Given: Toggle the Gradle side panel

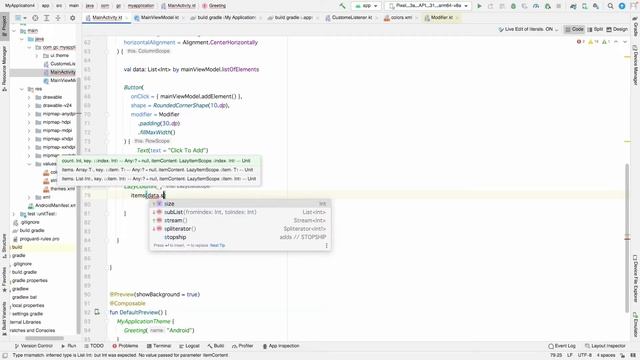Looking at the screenshot, I should coord(636,26).
